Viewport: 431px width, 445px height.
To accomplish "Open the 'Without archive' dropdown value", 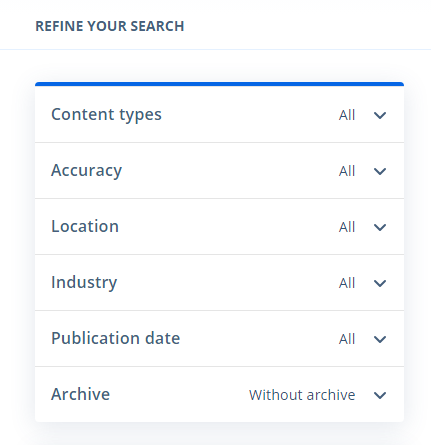I will 302,395.
